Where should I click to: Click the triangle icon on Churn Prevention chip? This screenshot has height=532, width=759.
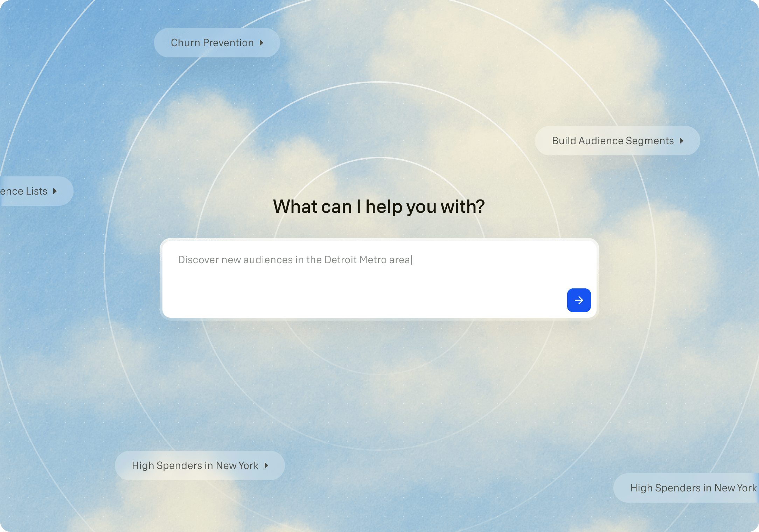[262, 43]
